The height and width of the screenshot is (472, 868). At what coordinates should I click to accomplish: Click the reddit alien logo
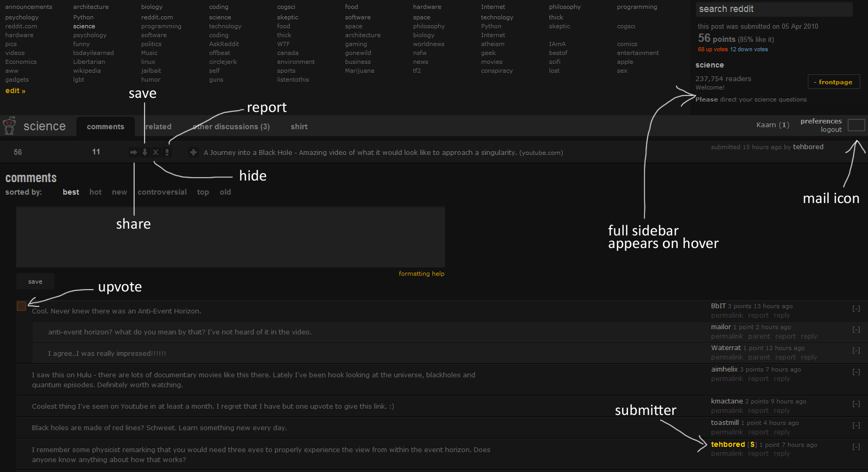9,126
